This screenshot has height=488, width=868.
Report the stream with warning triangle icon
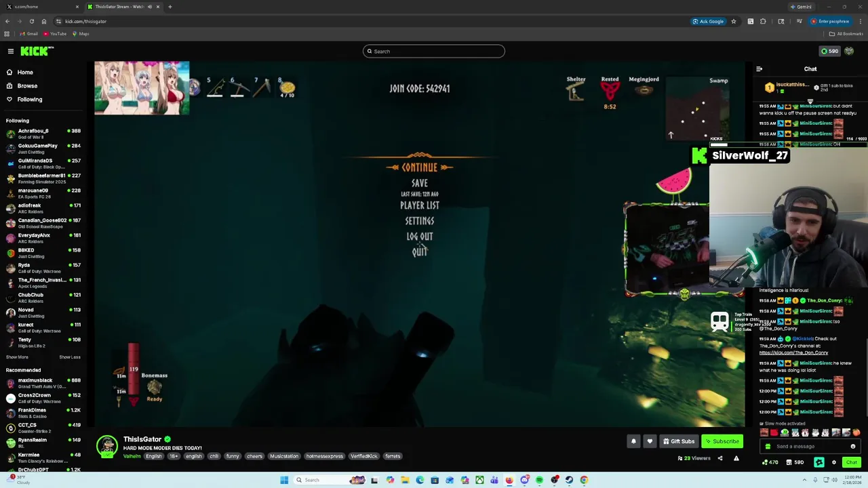(x=736, y=458)
